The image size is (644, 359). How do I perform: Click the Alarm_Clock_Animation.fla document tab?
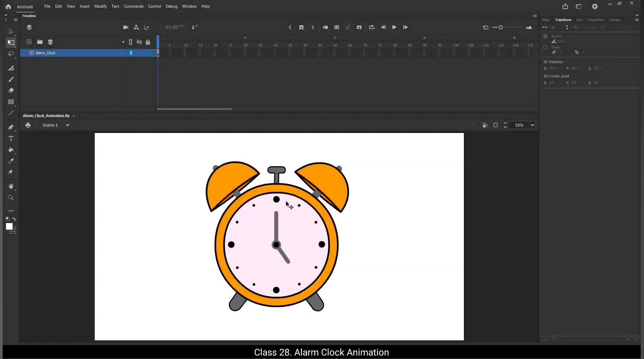(x=46, y=116)
